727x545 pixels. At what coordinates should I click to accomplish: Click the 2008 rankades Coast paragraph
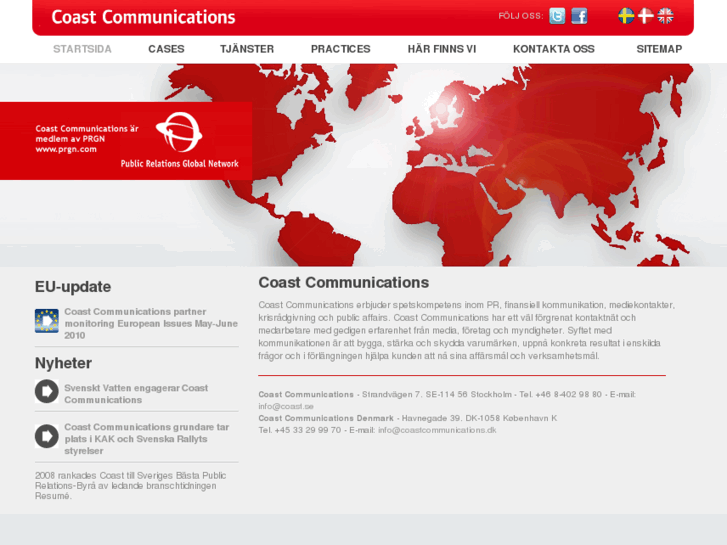[x=130, y=486]
